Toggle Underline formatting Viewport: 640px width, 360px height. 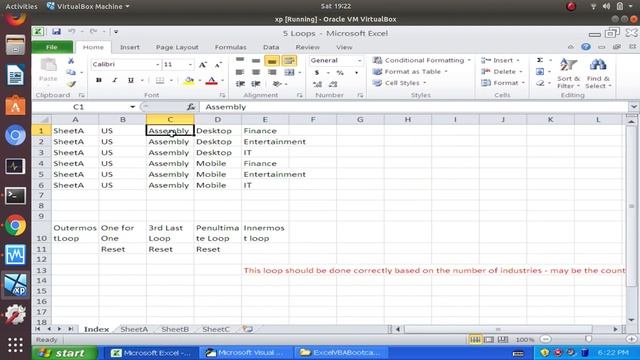(x=131, y=80)
